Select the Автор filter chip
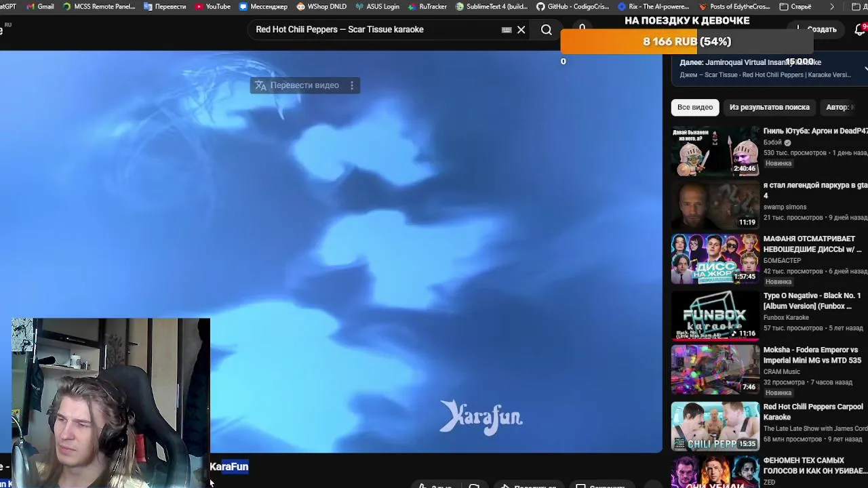The image size is (868, 488). click(x=841, y=107)
